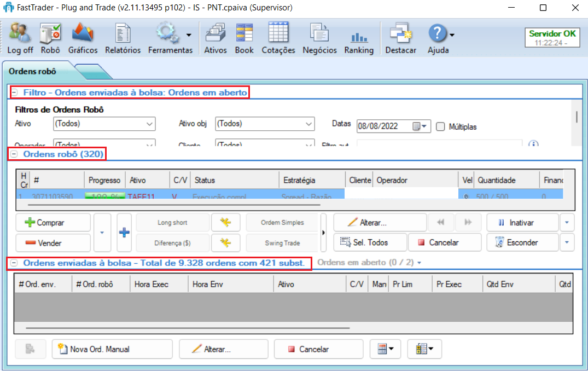Open the Cotações grid icon
Viewport: 588px width, 371px height.
pyautogui.click(x=278, y=33)
